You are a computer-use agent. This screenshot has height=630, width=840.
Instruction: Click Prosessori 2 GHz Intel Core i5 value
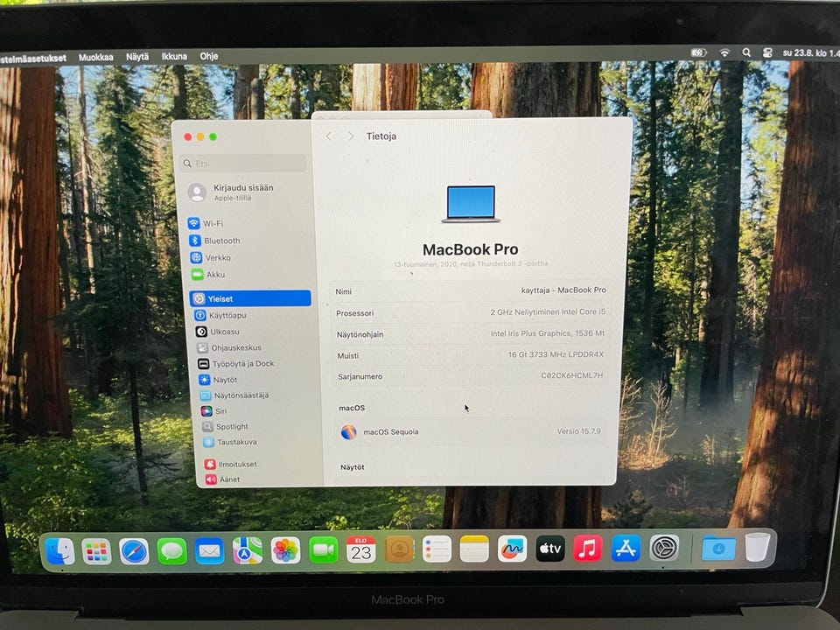coord(548,311)
